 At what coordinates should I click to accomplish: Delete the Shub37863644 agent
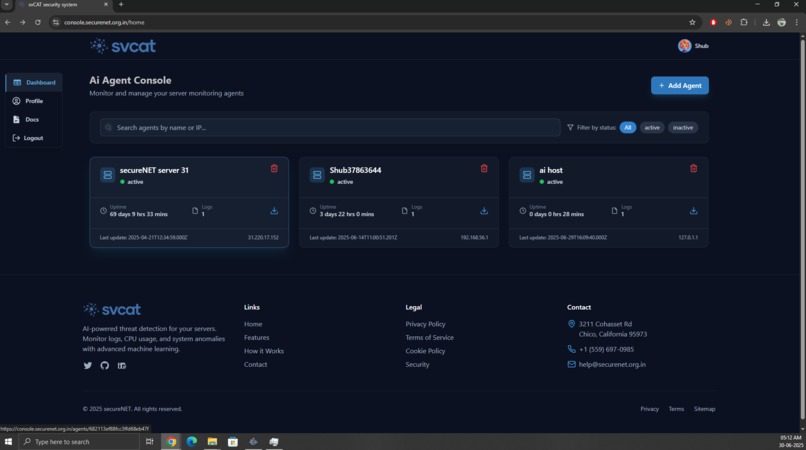click(484, 169)
